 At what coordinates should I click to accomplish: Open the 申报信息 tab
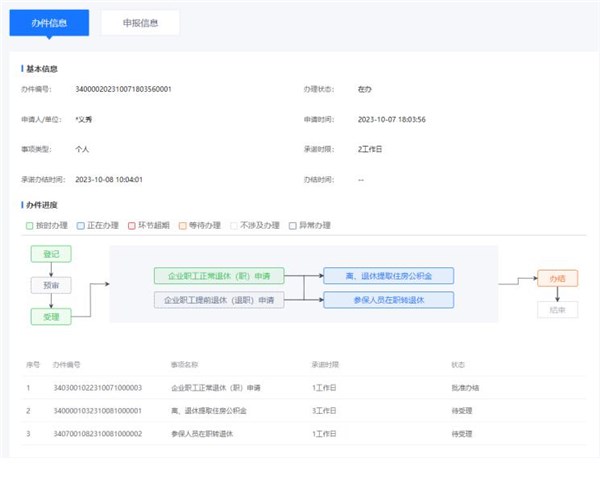pyautogui.click(x=140, y=23)
